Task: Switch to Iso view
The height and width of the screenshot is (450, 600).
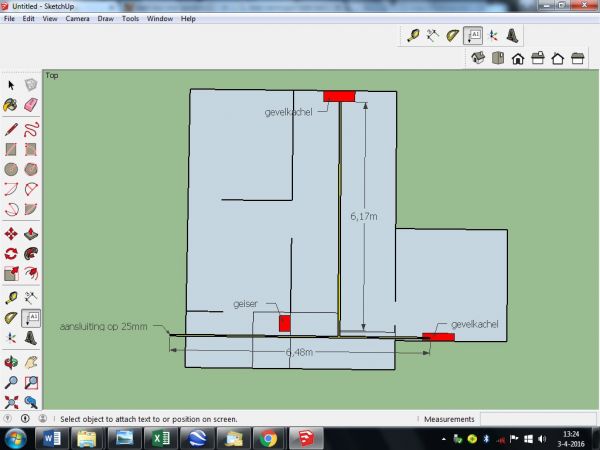Action: pyautogui.click(x=478, y=58)
